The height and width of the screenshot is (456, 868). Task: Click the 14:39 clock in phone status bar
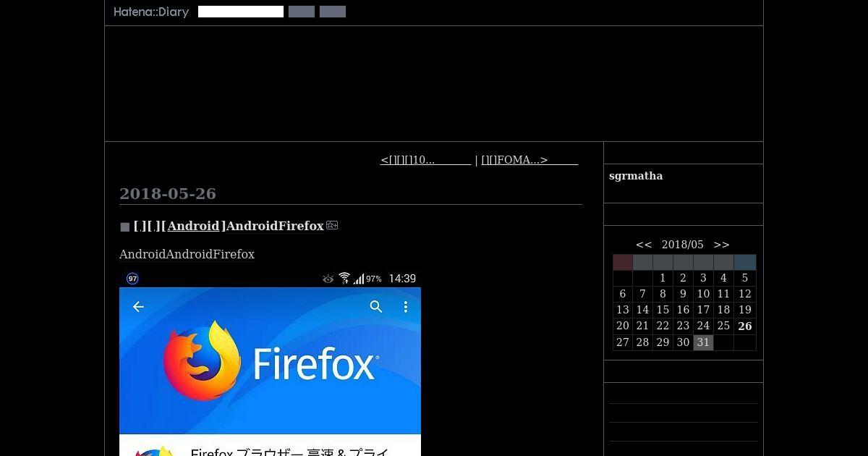coord(402,279)
